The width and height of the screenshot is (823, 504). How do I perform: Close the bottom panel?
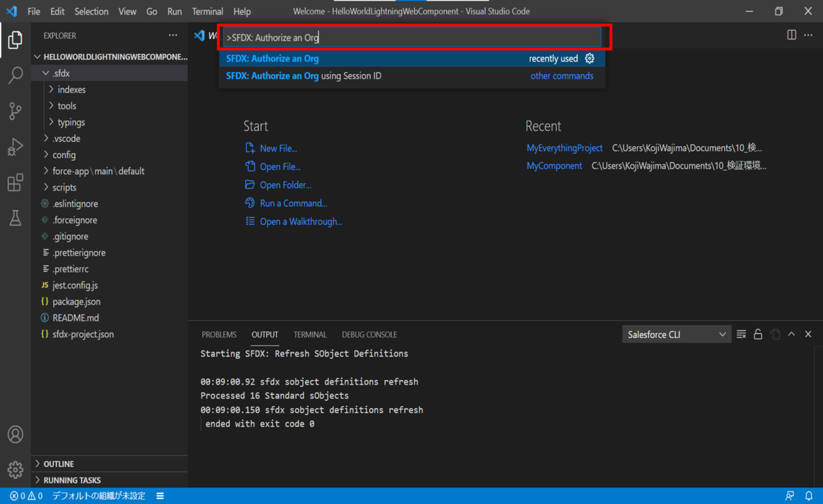808,334
